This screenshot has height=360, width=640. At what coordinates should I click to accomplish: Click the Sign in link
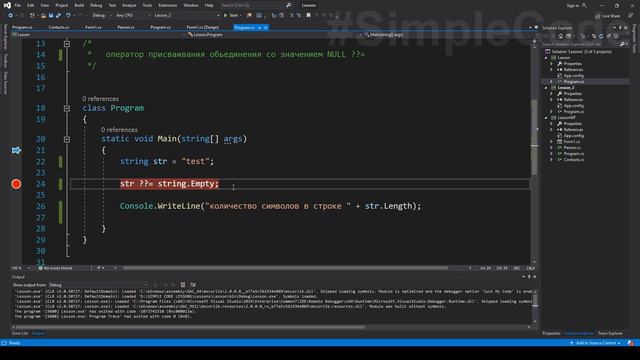coord(573,6)
